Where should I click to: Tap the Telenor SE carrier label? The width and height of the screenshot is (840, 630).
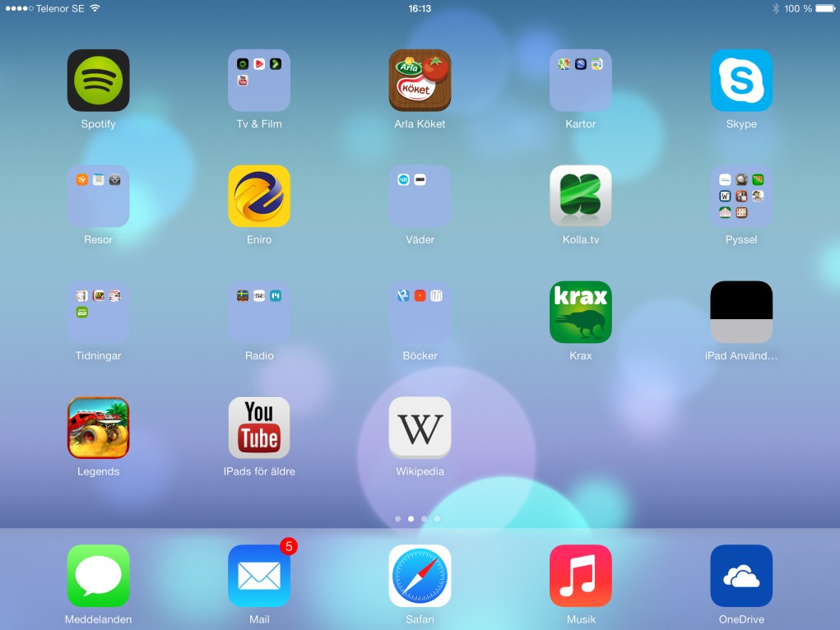(x=60, y=8)
